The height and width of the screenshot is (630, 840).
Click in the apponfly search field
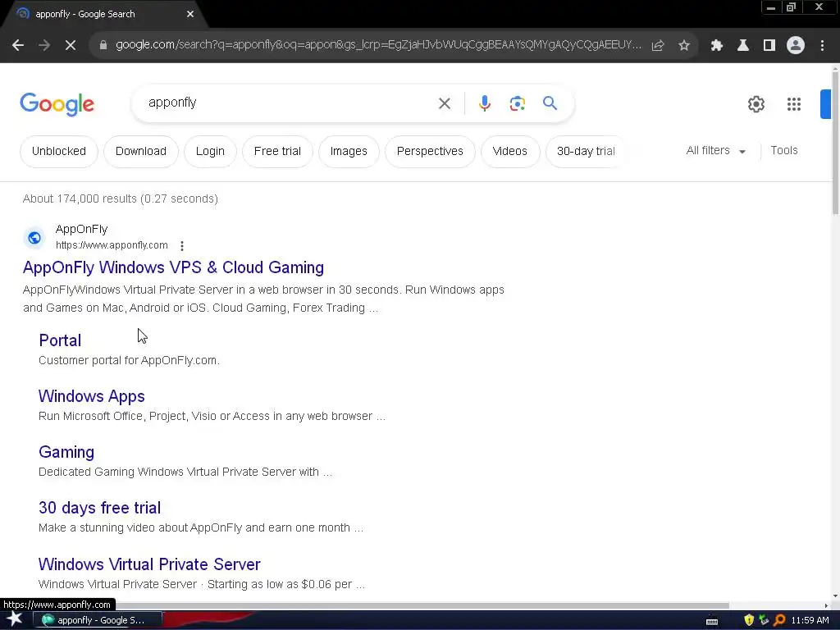(290, 103)
